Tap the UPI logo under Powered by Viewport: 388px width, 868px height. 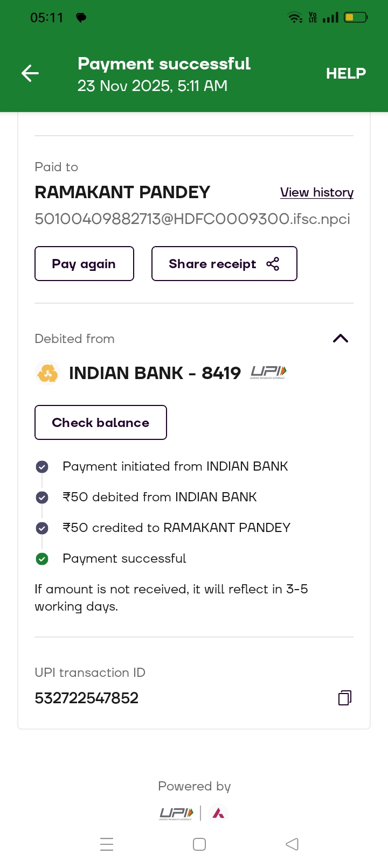pyautogui.click(x=176, y=813)
